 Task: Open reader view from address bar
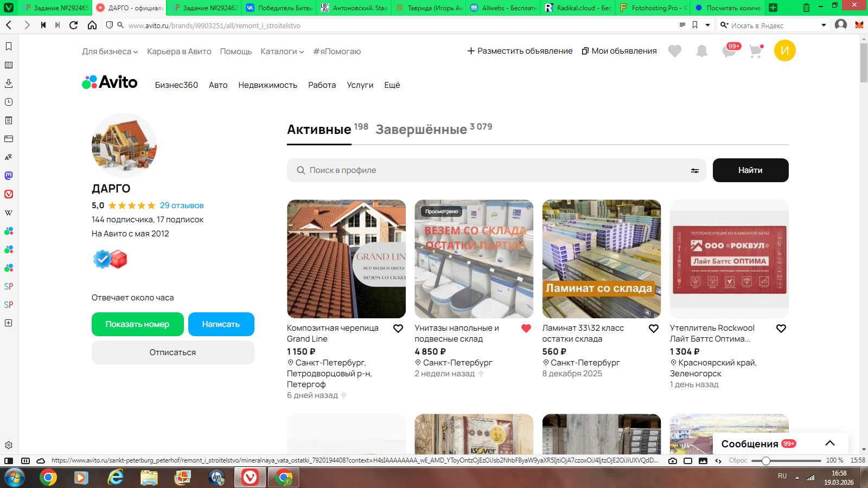[x=682, y=25]
